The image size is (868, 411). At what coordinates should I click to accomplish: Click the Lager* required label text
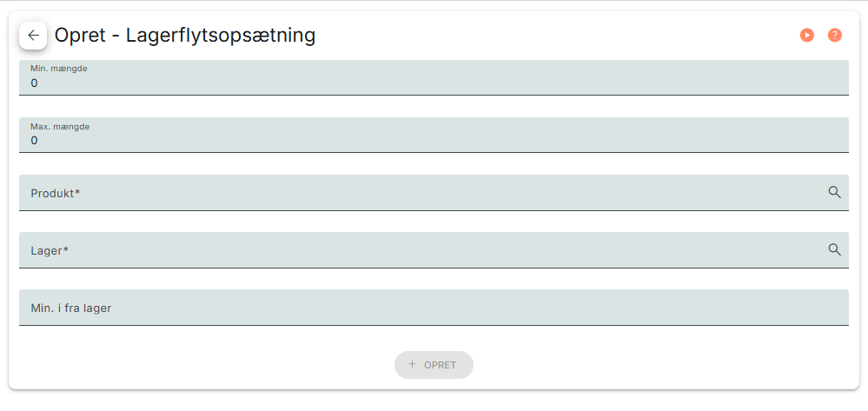click(x=50, y=250)
